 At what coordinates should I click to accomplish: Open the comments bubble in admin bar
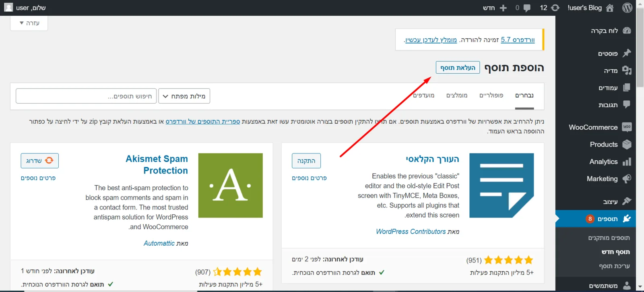tap(526, 8)
